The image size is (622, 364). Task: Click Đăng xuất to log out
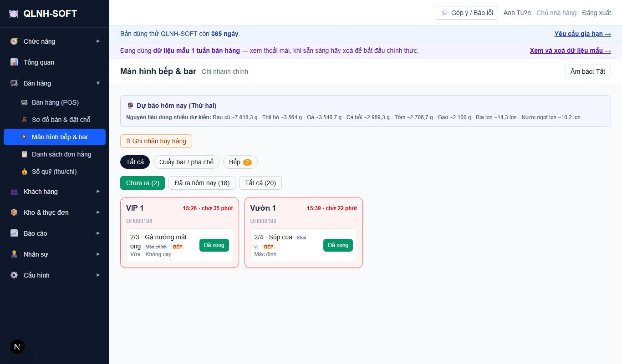coord(597,13)
